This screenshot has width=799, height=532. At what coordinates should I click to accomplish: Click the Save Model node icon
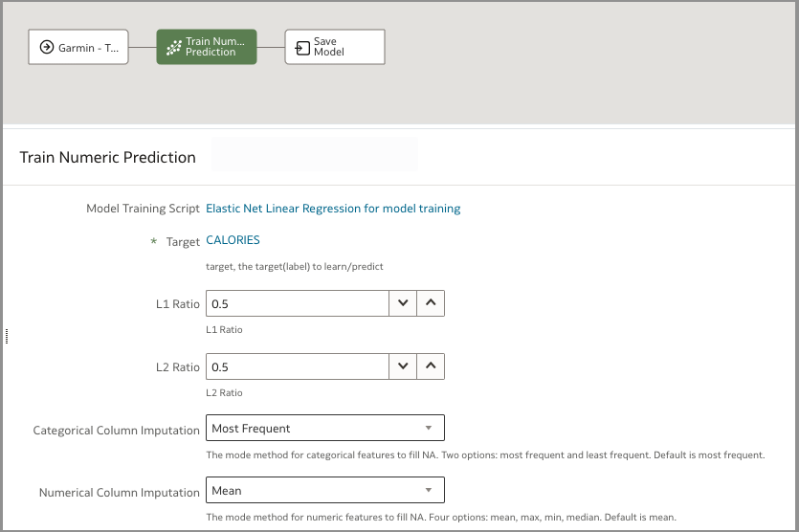[x=302, y=47]
